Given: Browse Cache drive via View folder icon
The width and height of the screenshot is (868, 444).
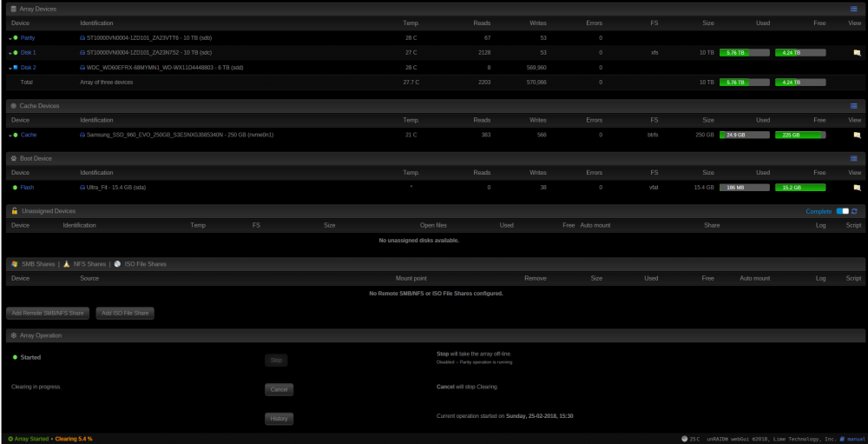Looking at the screenshot, I should (857, 135).
